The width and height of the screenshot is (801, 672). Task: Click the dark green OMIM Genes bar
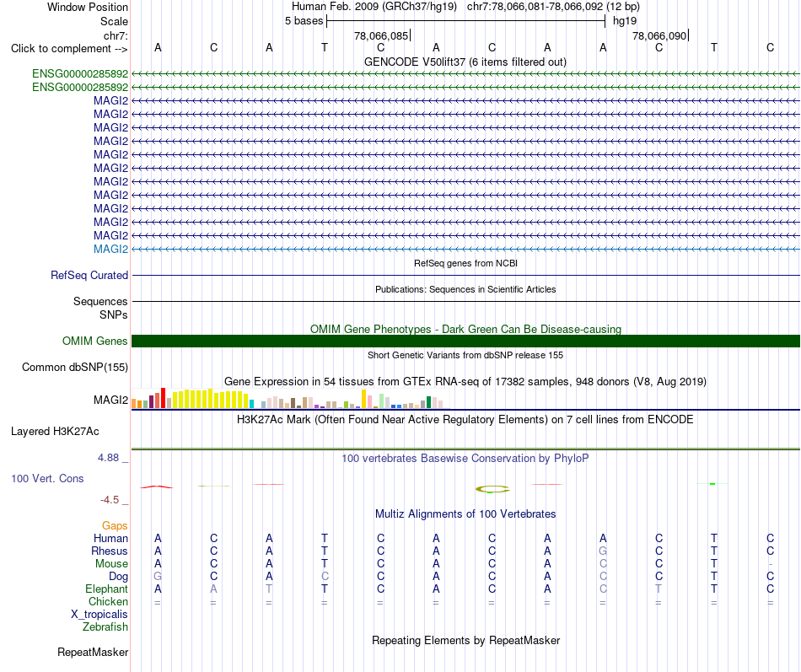point(465,341)
